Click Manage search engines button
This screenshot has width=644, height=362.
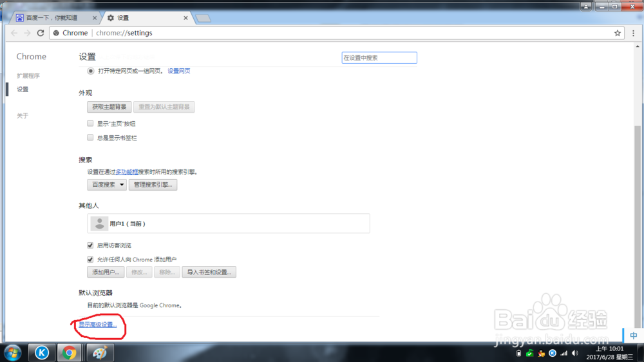tap(153, 184)
